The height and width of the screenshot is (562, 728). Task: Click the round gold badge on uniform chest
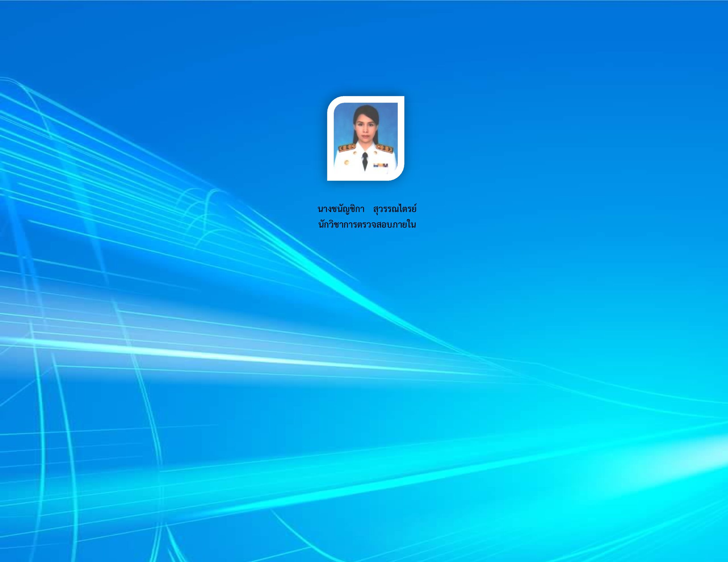coord(347,163)
